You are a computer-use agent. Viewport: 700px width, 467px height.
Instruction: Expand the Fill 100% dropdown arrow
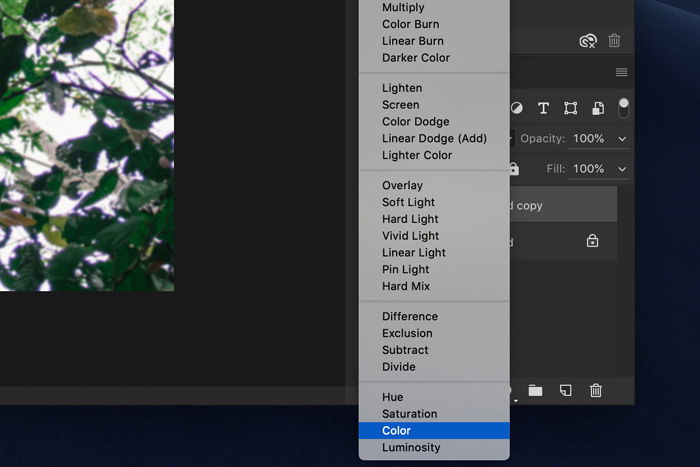(x=622, y=169)
